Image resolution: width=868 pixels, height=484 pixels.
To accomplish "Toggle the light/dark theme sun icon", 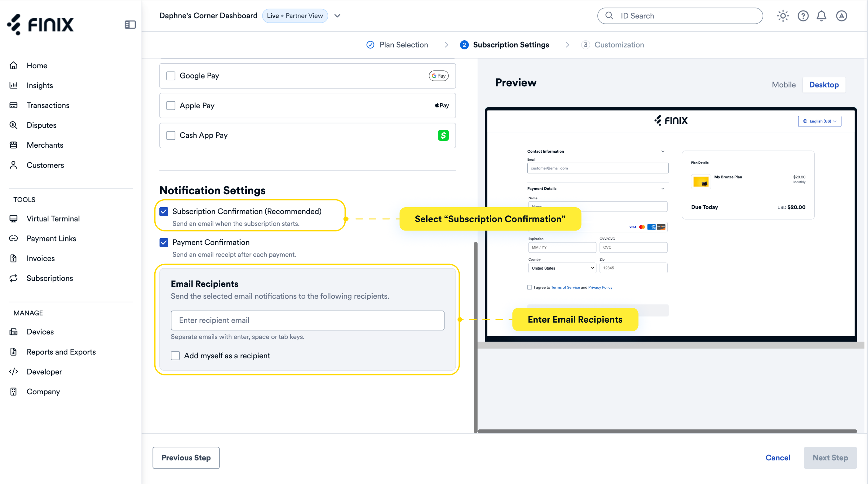I will [x=783, y=16].
